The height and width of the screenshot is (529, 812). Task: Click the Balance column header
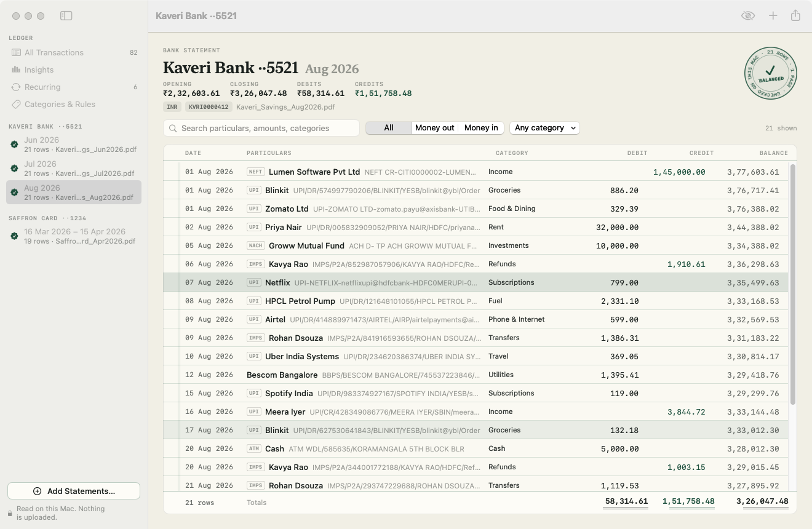click(x=774, y=153)
